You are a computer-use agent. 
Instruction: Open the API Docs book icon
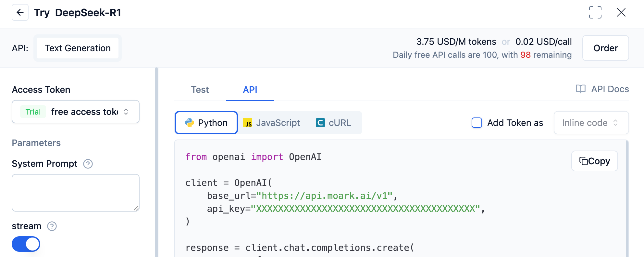[x=580, y=89]
